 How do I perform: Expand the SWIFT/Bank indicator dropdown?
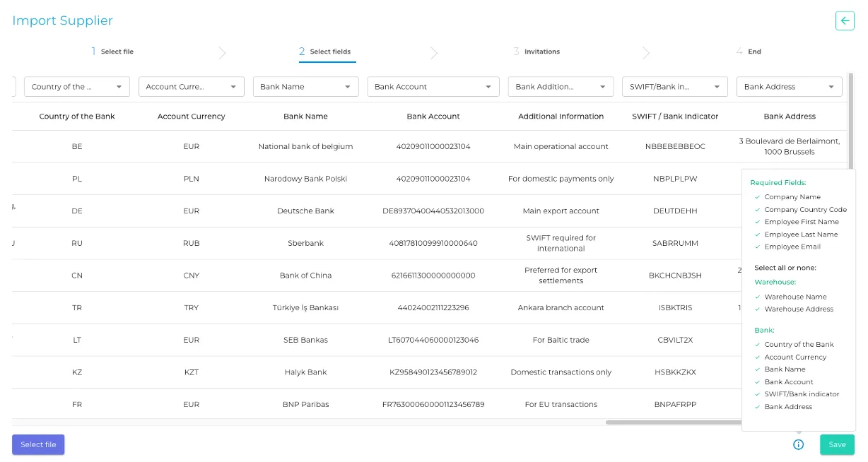click(675, 87)
